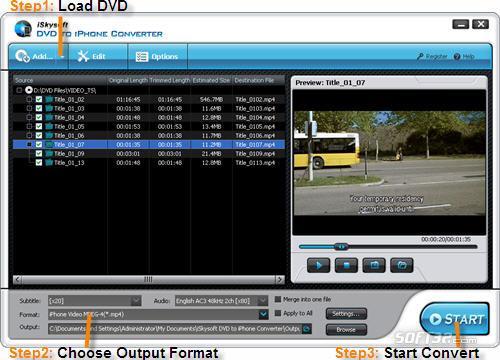Expand Title_01_07 tree node
This screenshot has width=500, height=360.
[29, 144]
